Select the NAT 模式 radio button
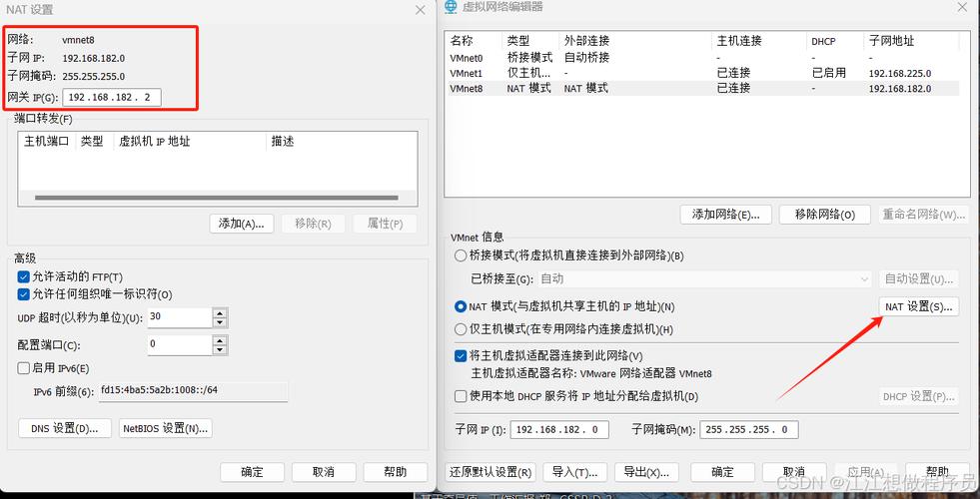Image resolution: width=980 pixels, height=499 pixels. click(461, 306)
